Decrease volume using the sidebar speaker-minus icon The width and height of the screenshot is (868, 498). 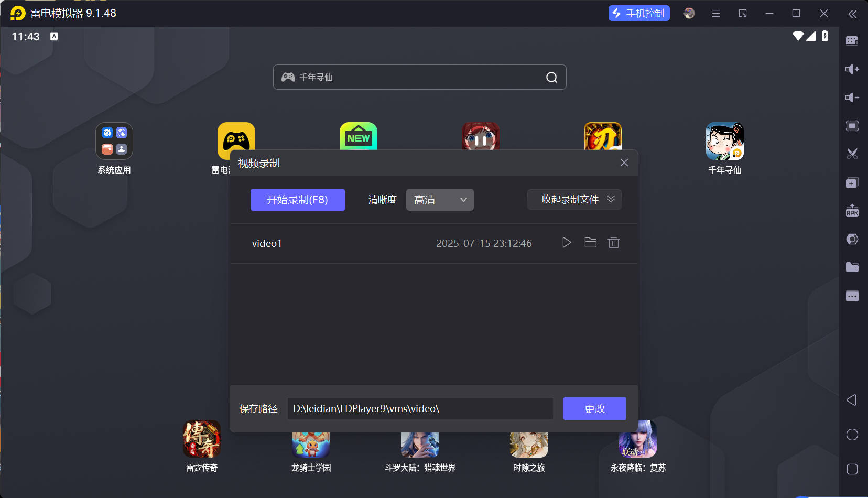852,98
